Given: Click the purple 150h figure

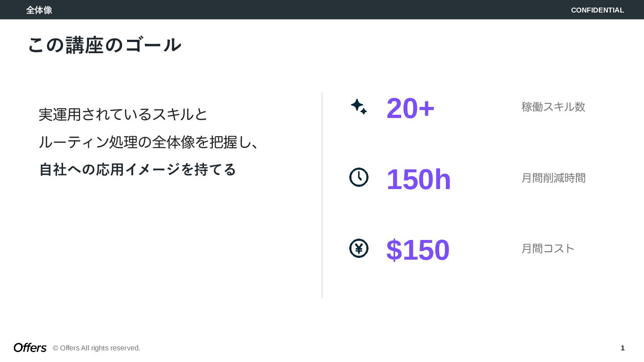Looking at the screenshot, I should click(419, 179).
